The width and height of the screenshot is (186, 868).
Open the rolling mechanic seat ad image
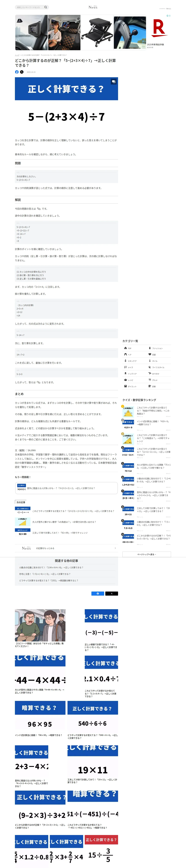[97, 32]
